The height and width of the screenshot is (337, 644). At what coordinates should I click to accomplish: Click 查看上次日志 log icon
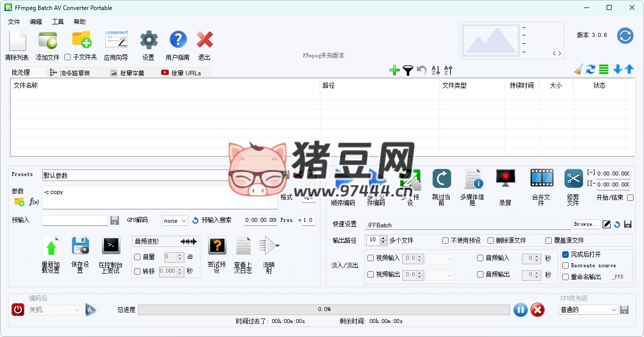pyautogui.click(x=243, y=246)
